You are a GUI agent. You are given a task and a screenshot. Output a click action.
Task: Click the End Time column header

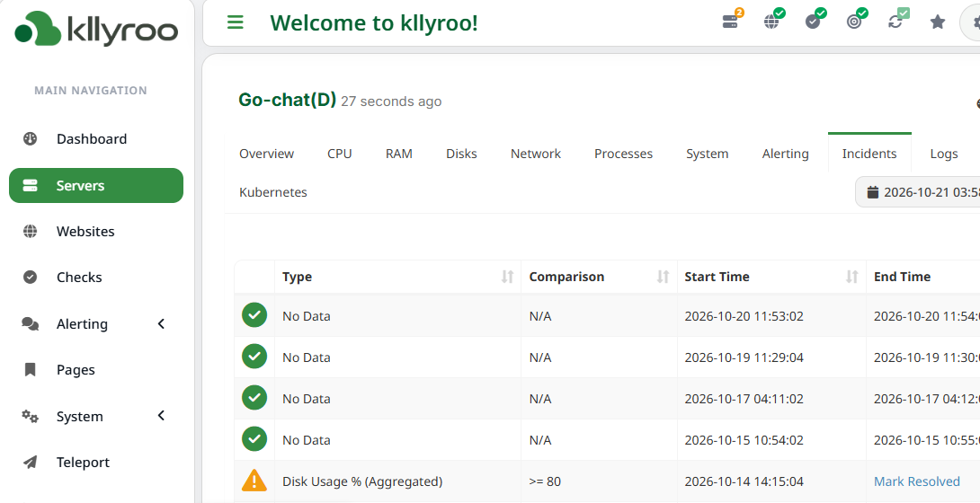click(902, 277)
